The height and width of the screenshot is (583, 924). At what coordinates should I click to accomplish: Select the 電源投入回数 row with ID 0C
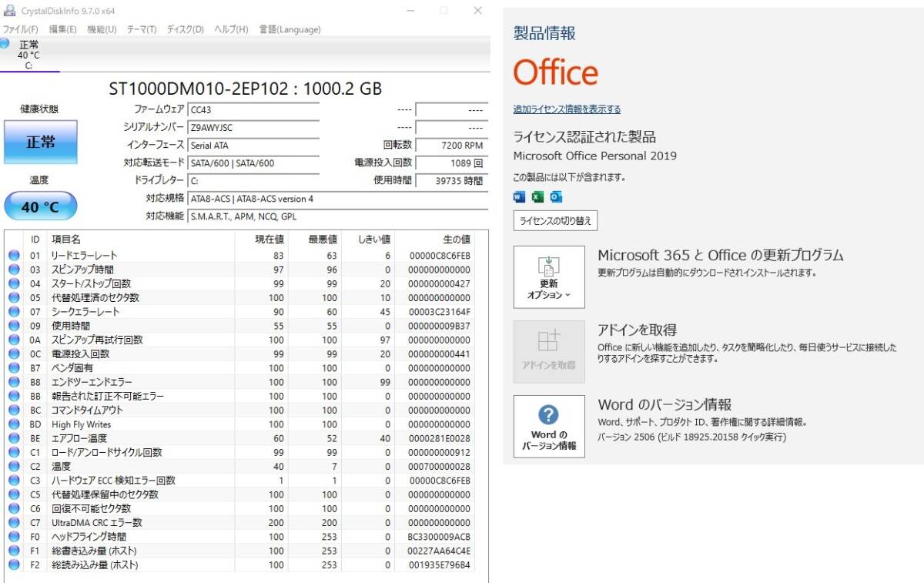coord(239,354)
